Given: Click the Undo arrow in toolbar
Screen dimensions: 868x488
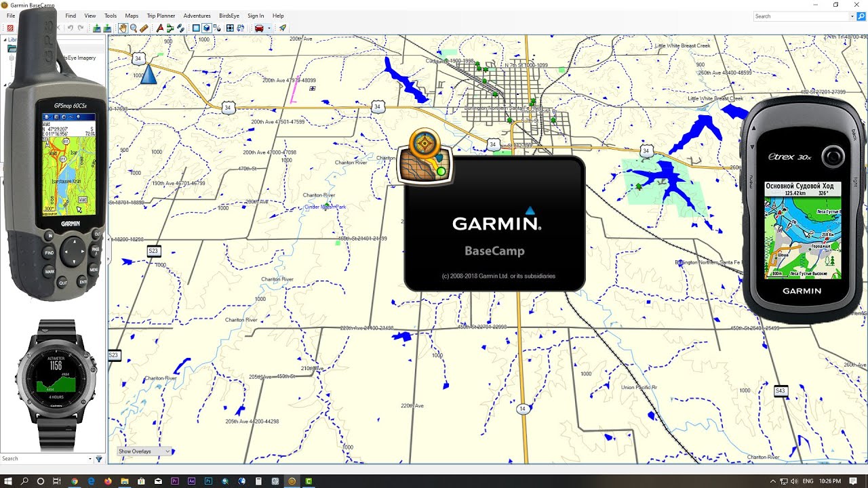Looking at the screenshot, I should (x=70, y=28).
